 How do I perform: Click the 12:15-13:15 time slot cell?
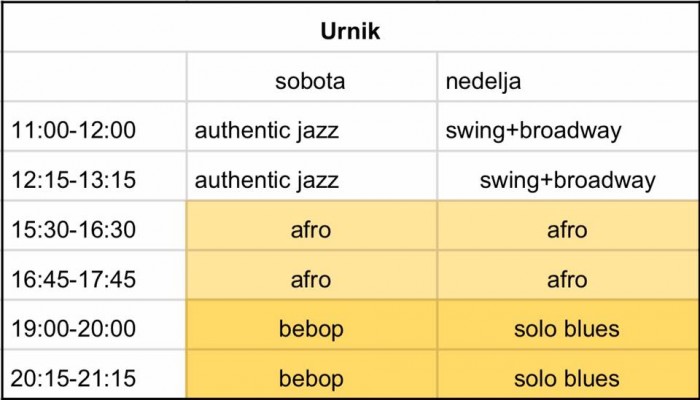pyautogui.click(x=95, y=176)
